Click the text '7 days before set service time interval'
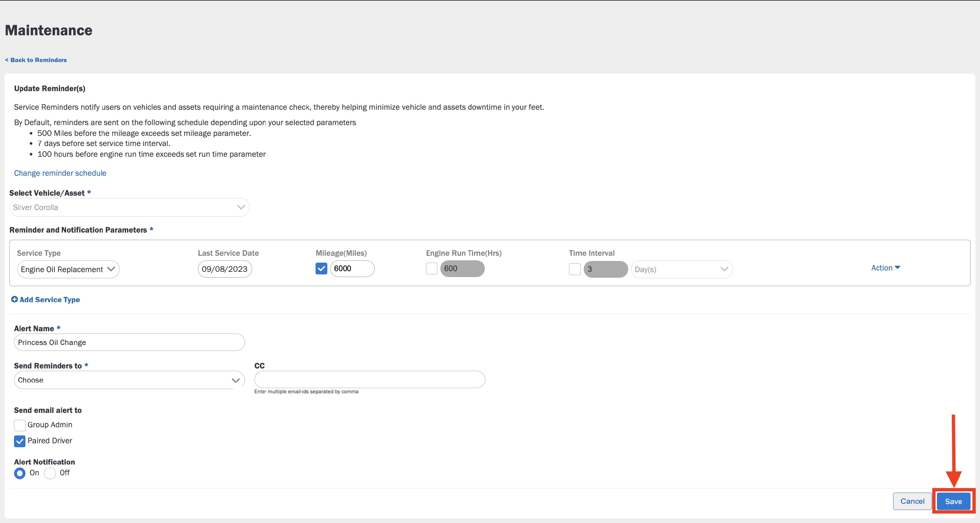Viewport: 980px width, 523px height. pyautogui.click(x=103, y=143)
